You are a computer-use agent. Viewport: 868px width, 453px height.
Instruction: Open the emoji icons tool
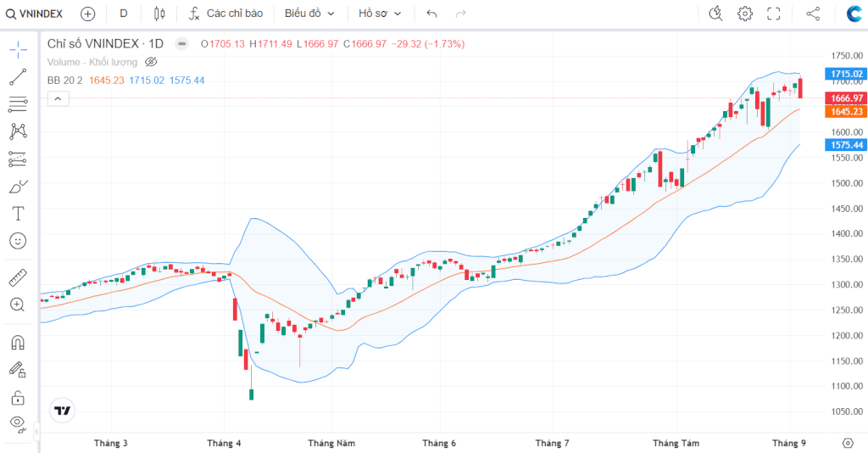pyautogui.click(x=18, y=241)
